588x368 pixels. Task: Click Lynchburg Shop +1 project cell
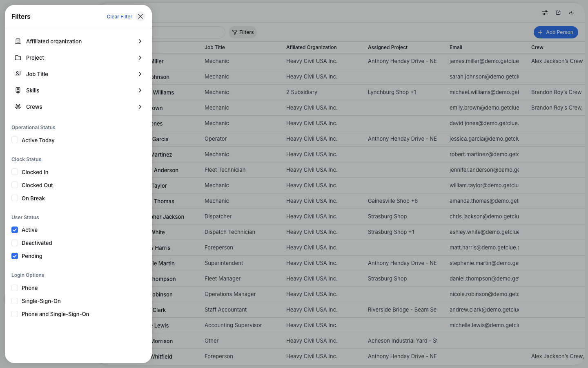click(392, 92)
